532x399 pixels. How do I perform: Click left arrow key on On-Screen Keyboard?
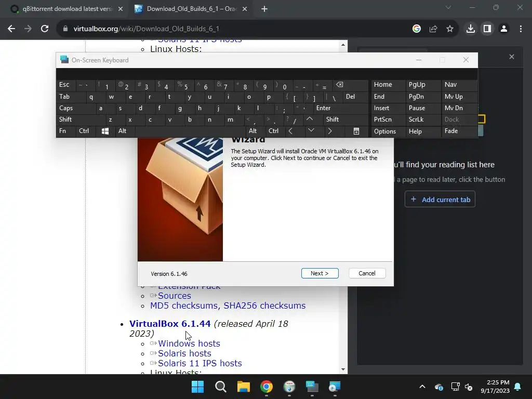click(x=290, y=131)
